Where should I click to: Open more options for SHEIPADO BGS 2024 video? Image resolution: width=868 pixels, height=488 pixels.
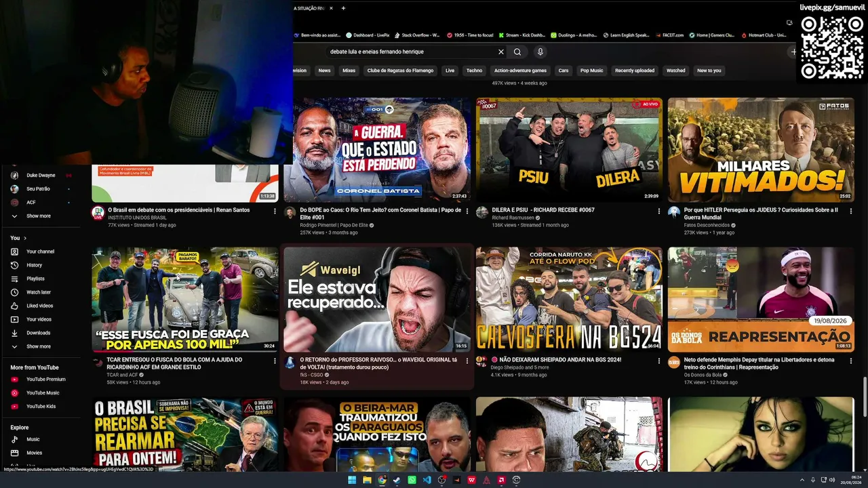click(659, 361)
